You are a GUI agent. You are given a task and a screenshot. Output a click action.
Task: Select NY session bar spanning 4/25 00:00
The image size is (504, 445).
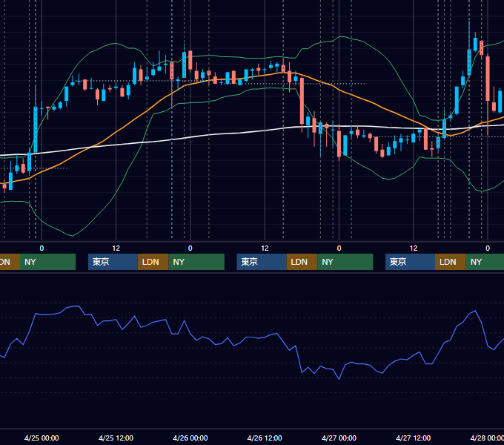click(48, 262)
